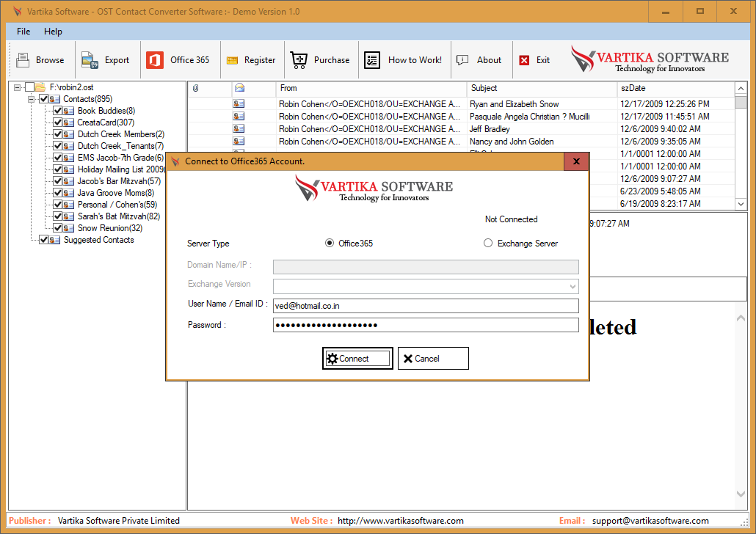The image size is (756, 534).
Task: Select Personal / Cohen's(59) folder
Action: click(117, 205)
